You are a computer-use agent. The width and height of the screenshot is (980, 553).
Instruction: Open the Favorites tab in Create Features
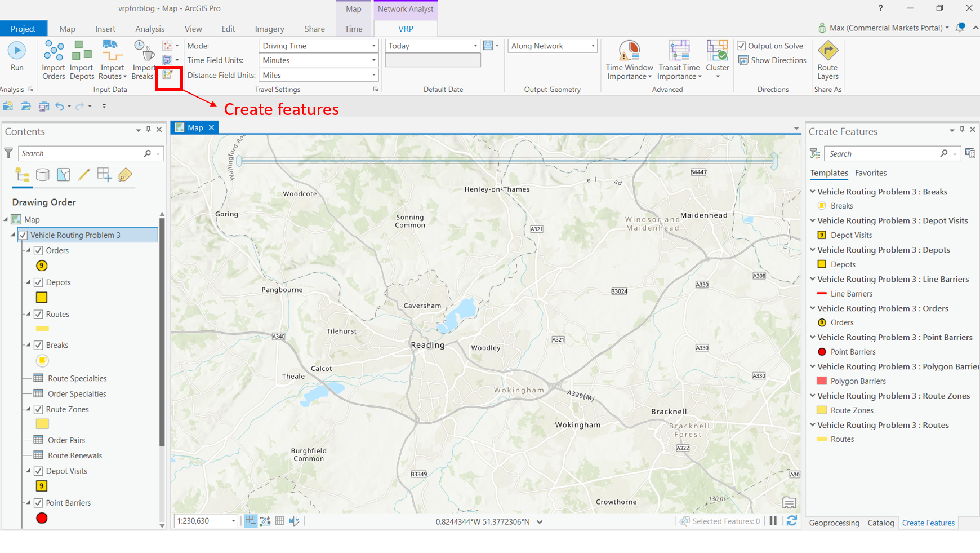[x=871, y=173]
